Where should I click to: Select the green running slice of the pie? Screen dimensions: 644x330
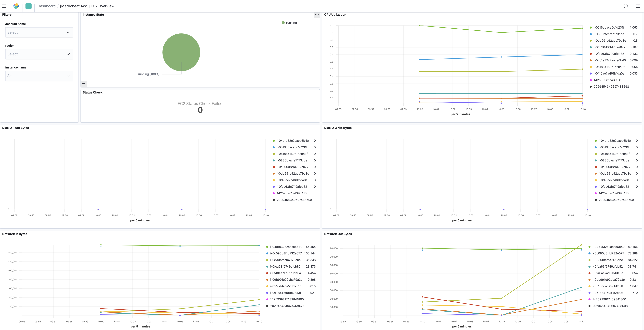pyautogui.click(x=181, y=52)
